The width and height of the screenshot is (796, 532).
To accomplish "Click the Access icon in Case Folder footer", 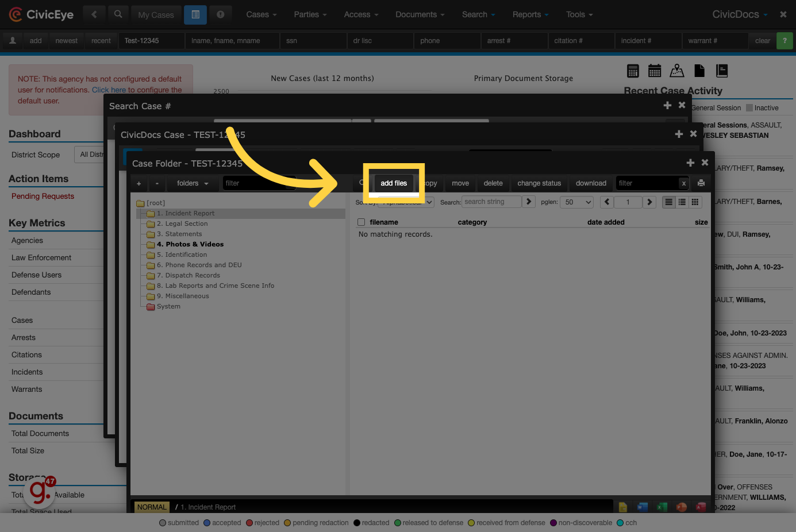I will pyautogui.click(x=701, y=507).
